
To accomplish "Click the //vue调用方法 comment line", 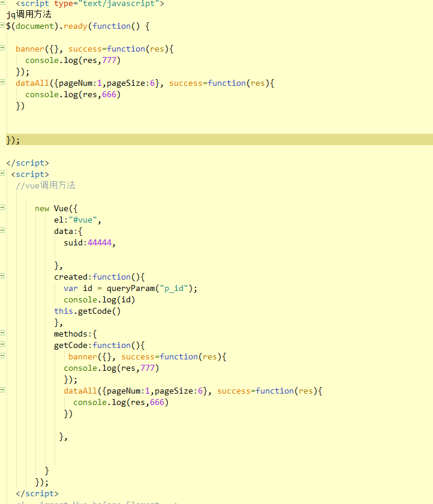I will pyautogui.click(x=46, y=185).
